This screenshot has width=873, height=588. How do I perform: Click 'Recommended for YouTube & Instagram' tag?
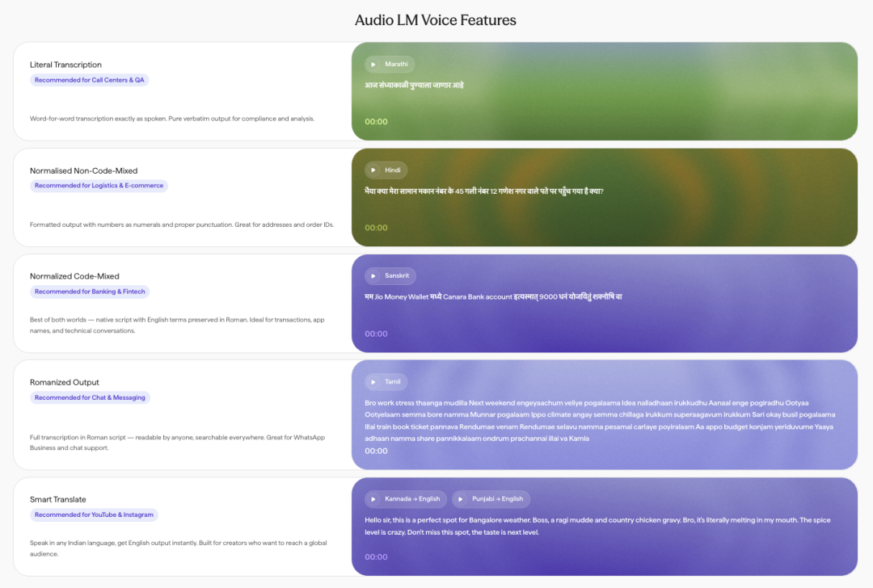(94, 514)
